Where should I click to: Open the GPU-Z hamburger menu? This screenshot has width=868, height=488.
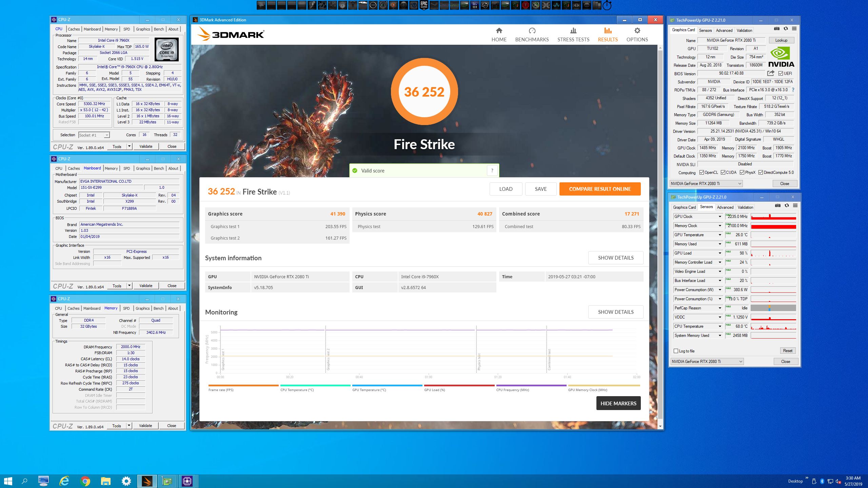point(794,29)
